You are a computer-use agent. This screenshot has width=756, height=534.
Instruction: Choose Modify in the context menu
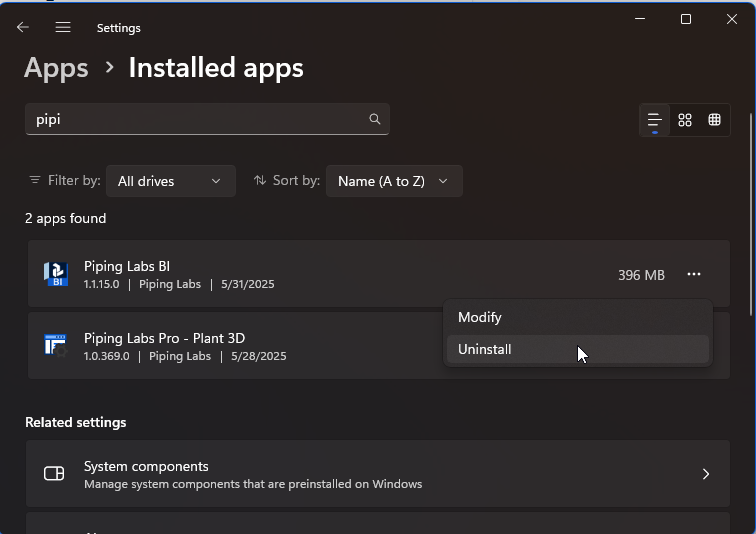[x=480, y=317]
